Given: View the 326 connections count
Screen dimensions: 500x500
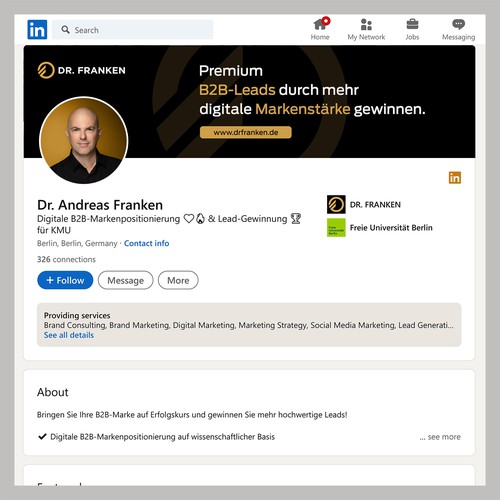Looking at the screenshot, I should pos(66,259).
